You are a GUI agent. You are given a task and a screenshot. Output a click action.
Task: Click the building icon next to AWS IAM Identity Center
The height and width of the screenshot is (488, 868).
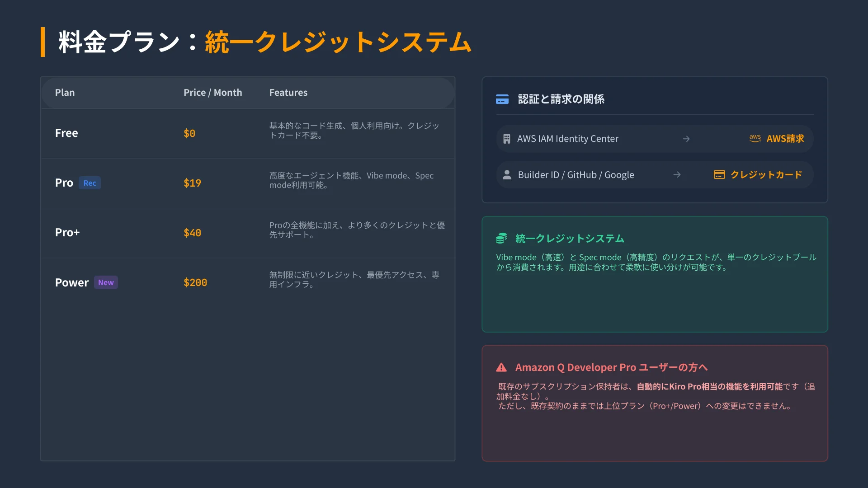tap(507, 139)
